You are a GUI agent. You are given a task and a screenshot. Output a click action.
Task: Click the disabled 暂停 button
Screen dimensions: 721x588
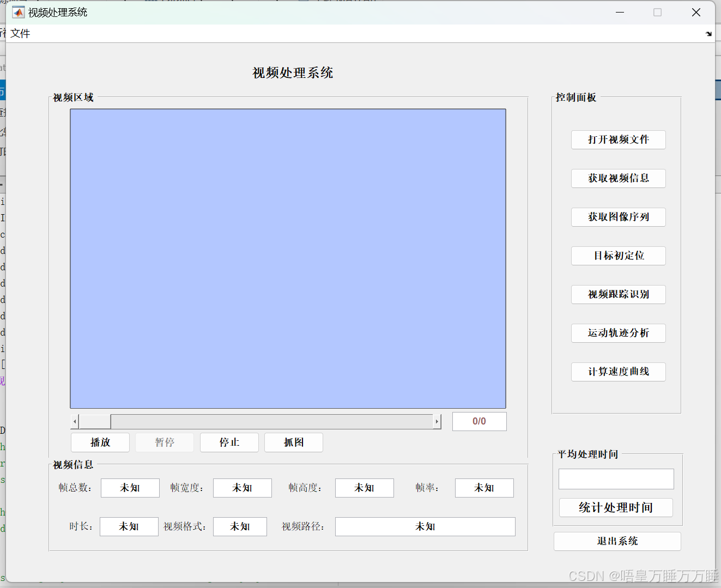click(x=165, y=442)
